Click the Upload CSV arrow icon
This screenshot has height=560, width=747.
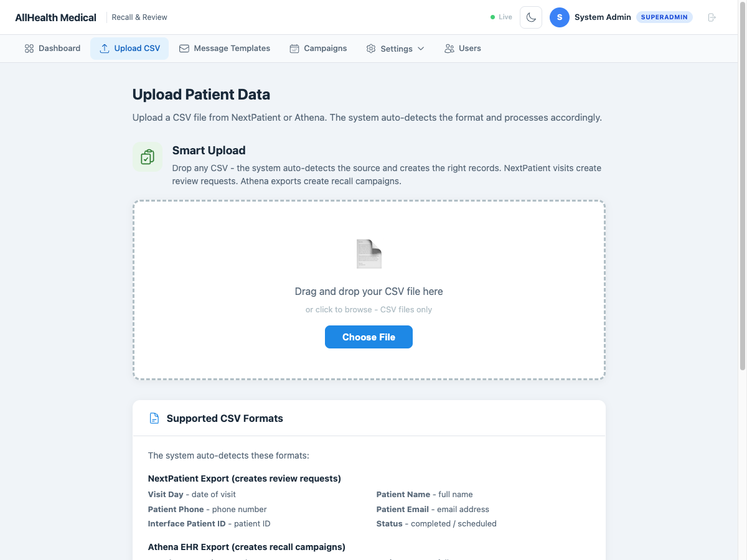[x=104, y=48]
